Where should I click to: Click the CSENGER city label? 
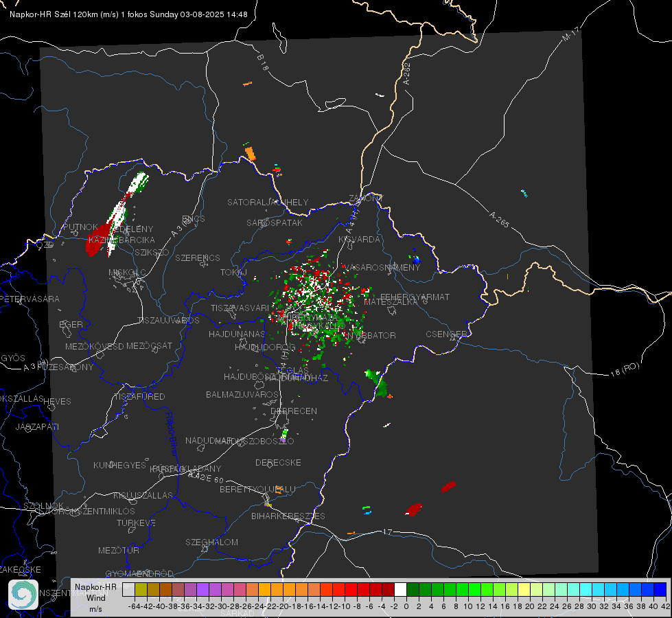tap(446, 334)
